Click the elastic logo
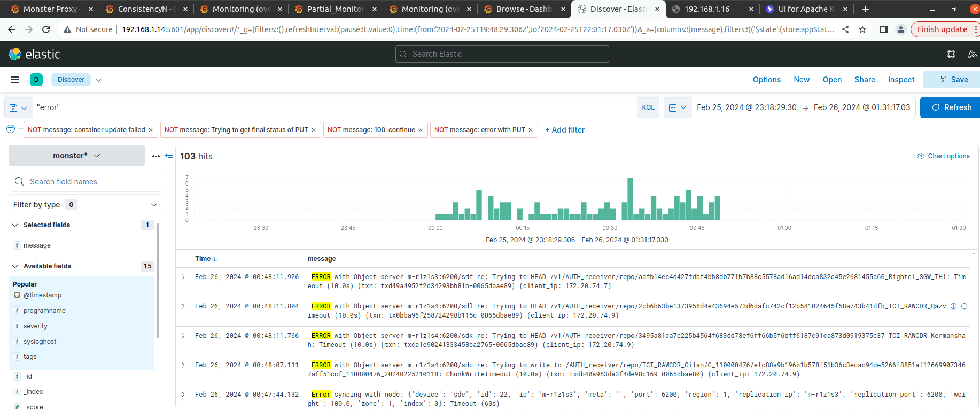 tap(34, 54)
